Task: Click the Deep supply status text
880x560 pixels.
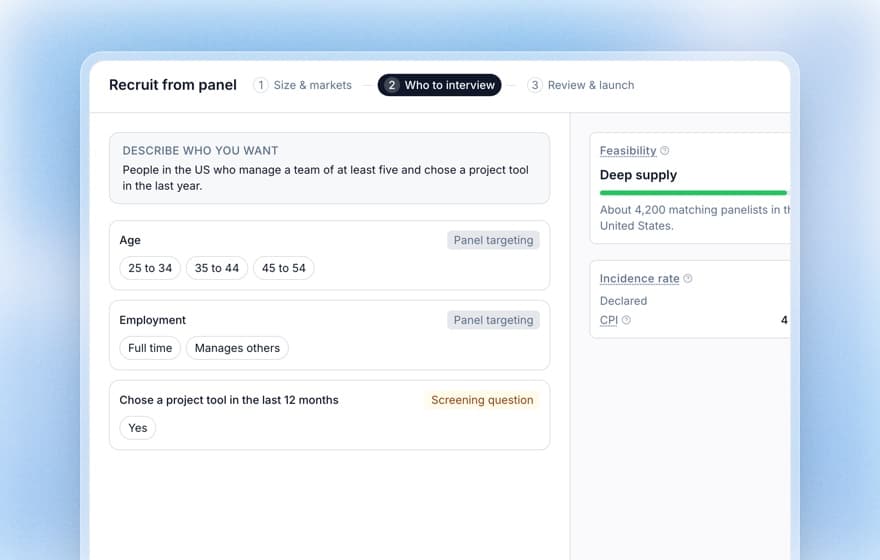Action: pos(638,175)
